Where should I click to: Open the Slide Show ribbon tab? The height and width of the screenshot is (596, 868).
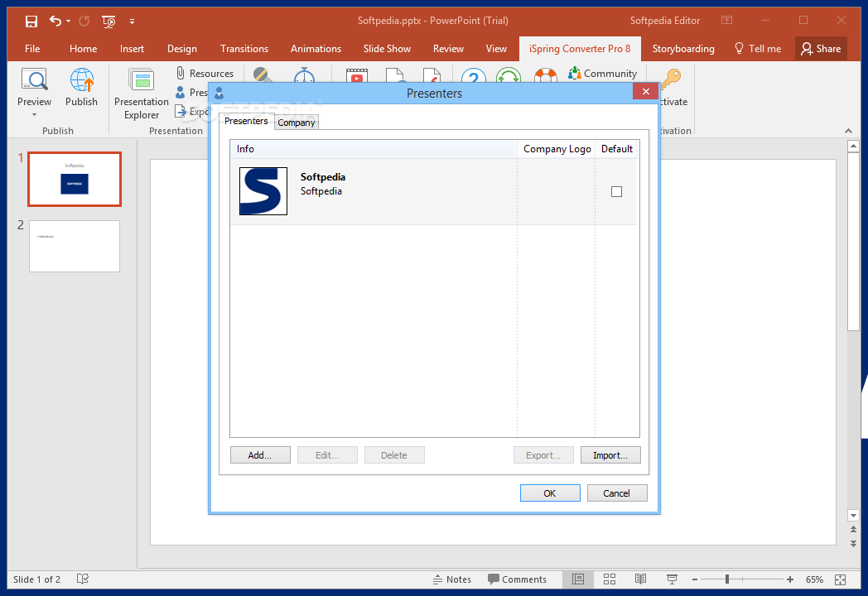coord(387,49)
